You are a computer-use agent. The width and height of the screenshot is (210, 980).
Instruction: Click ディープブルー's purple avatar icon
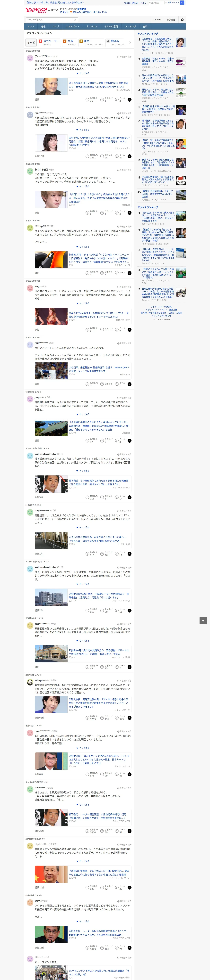coord(30,58)
